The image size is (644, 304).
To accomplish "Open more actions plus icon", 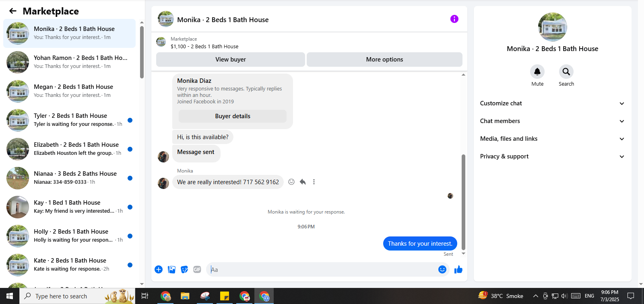I will click(159, 269).
